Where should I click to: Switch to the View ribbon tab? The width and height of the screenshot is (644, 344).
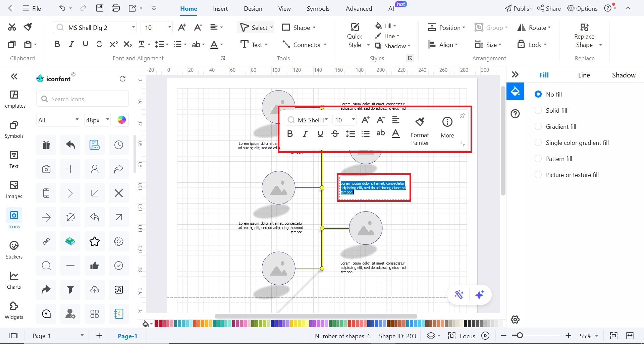point(284,8)
